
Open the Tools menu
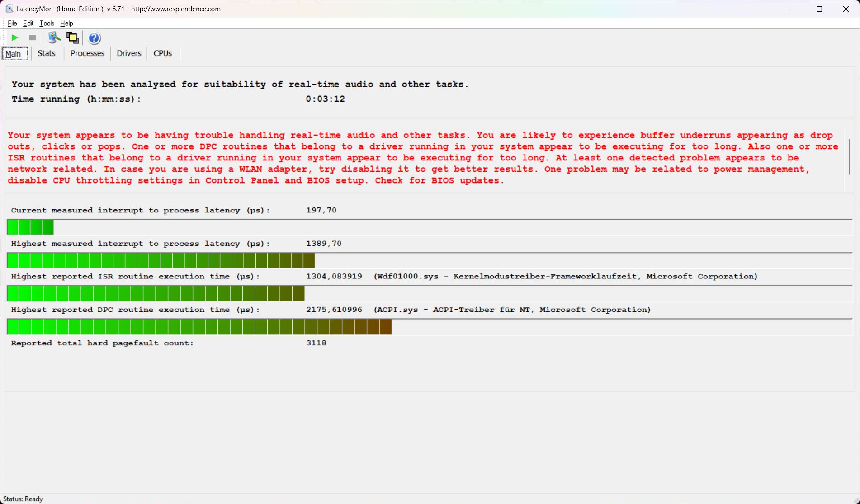click(x=47, y=23)
